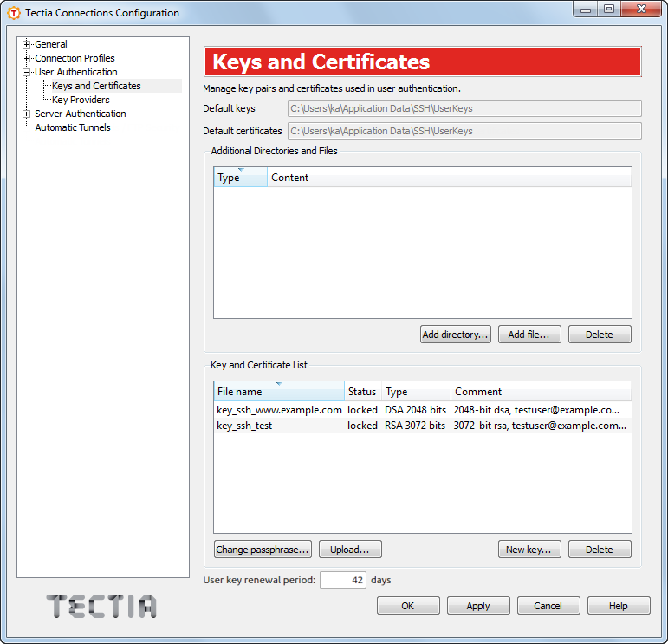Click the Status column header

pos(362,392)
